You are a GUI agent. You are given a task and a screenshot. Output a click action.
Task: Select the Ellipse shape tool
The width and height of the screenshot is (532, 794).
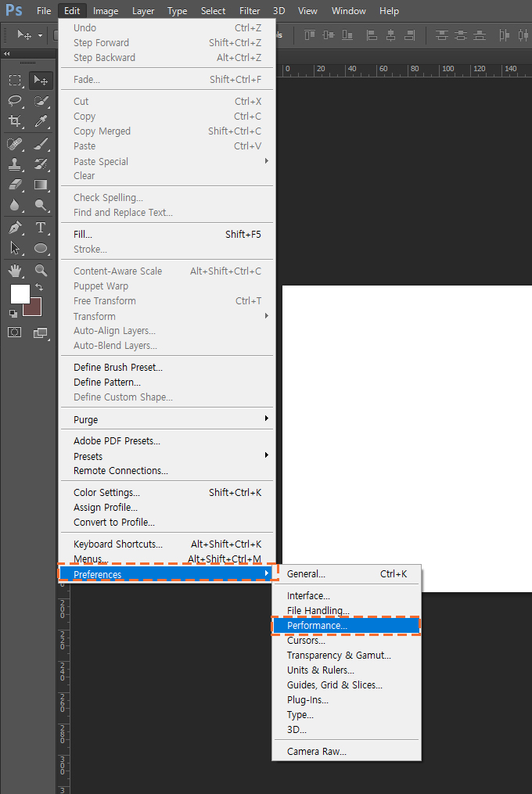(41, 248)
